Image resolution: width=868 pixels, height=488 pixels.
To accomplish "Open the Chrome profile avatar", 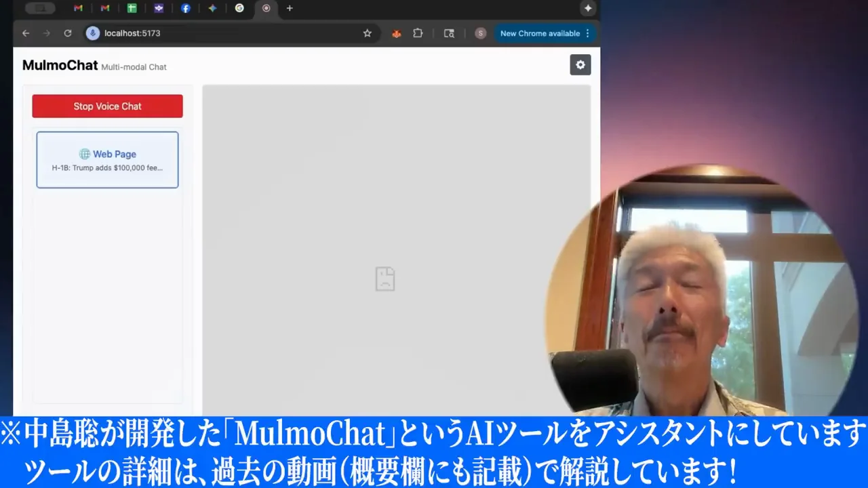I will [x=480, y=33].
